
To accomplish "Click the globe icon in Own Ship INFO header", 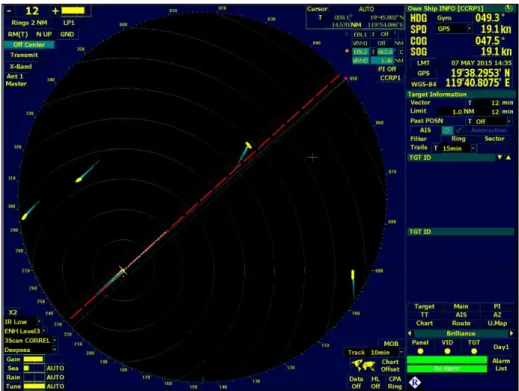I will 509,8.
